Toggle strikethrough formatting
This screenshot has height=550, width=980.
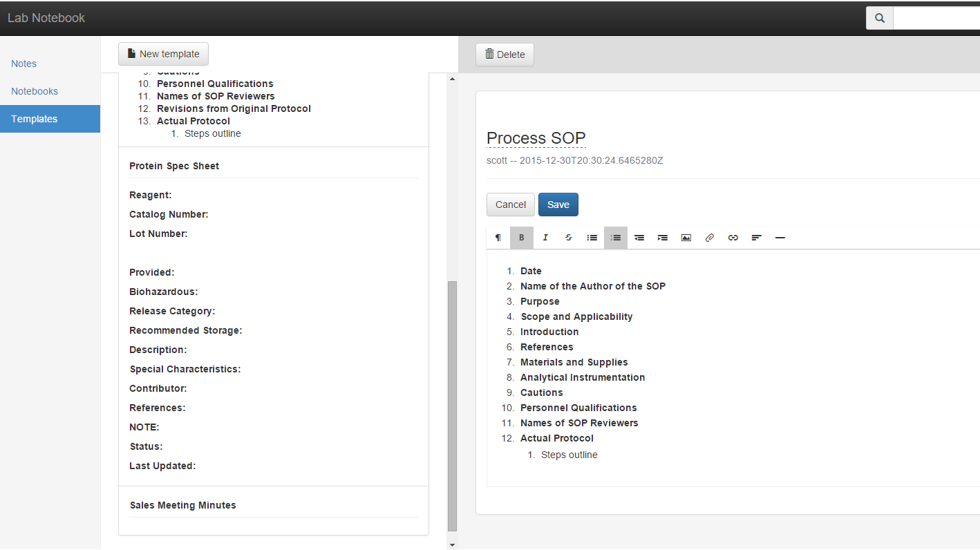click(x=568, y=237)
